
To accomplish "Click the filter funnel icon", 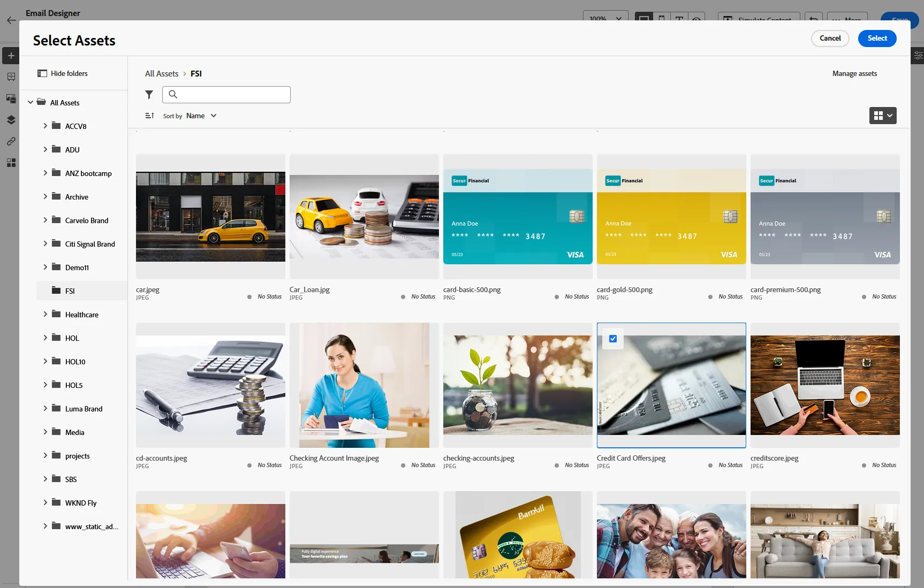I will [x=149, y=95].
